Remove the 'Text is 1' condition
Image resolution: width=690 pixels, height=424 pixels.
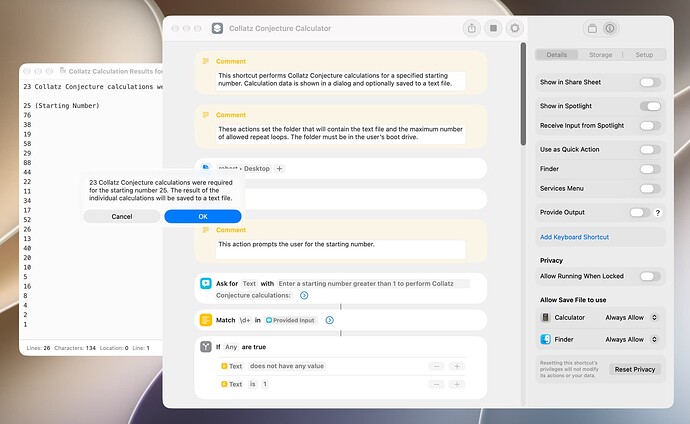tap(436, 384)
